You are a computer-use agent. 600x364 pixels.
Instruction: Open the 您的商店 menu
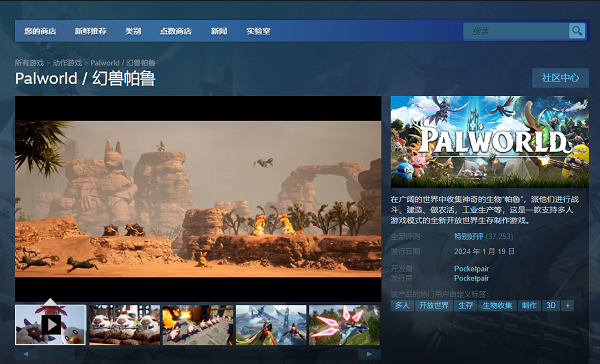(40, 31)
